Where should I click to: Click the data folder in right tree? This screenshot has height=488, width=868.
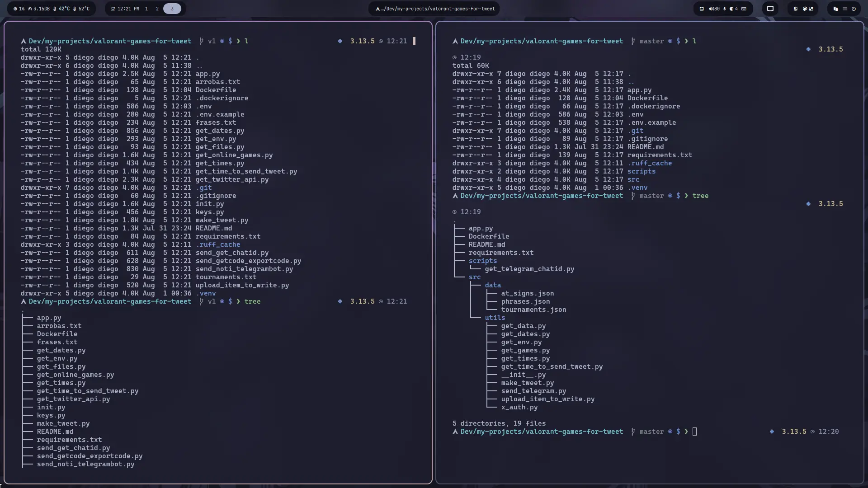coord(493,285)
